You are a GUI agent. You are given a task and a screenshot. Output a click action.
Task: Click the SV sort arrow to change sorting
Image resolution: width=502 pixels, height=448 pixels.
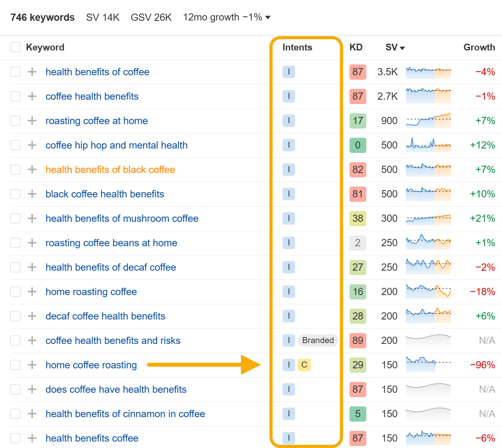pyautogui.click(x=403, y=47)
